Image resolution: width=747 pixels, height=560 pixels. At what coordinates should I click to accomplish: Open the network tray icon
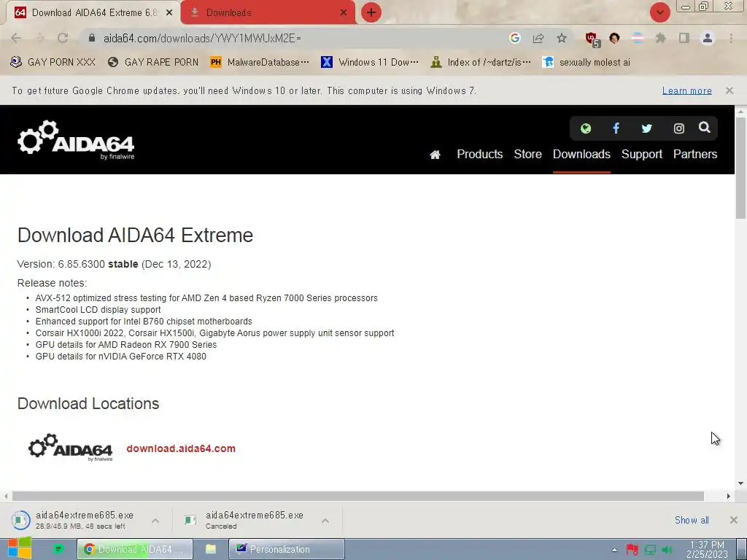(650, 550)
